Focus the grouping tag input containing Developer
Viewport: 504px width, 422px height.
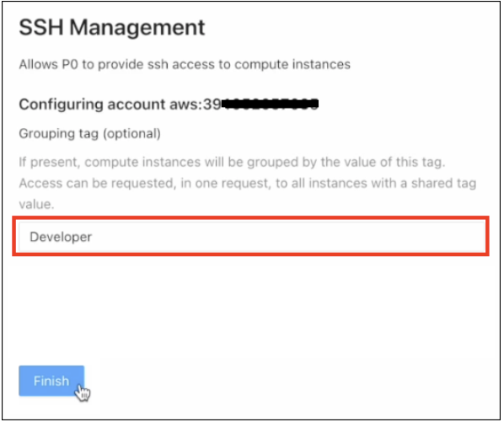(x=252, y=237)
